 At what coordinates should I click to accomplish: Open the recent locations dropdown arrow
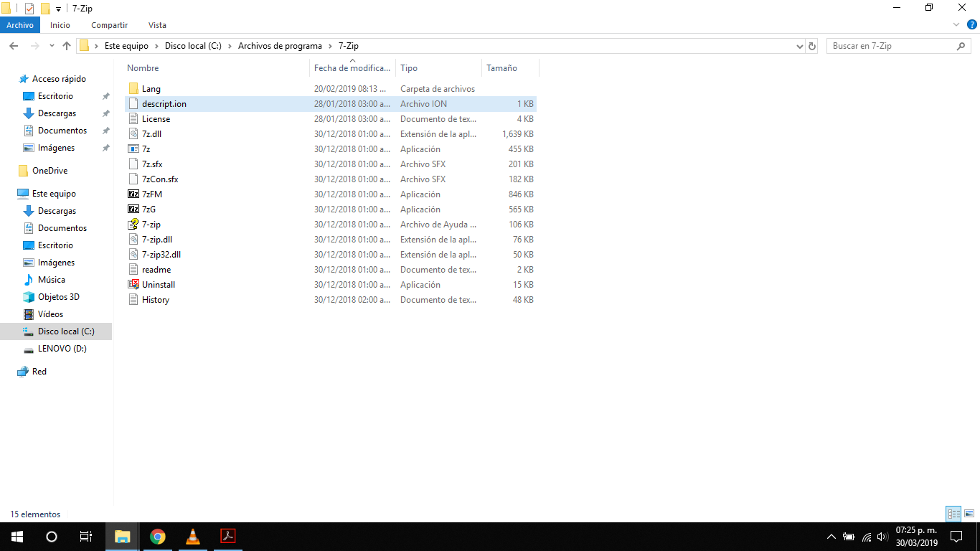52,46
